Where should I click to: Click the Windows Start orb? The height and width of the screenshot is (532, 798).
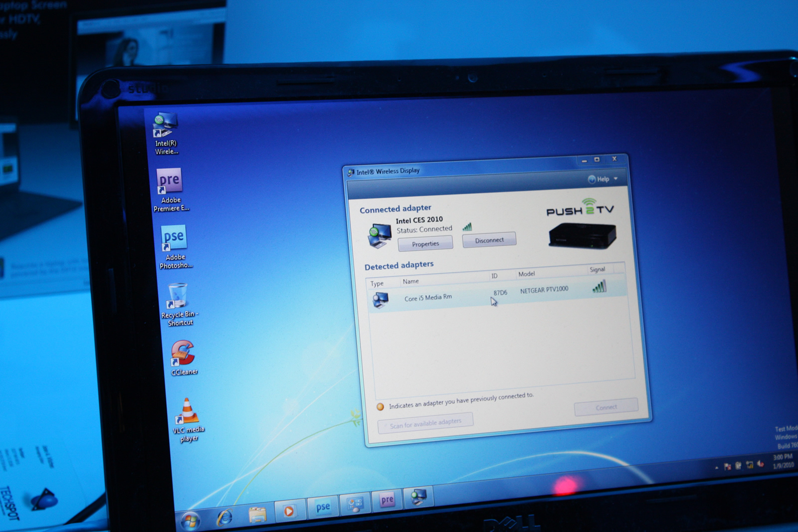click(190, 521)
